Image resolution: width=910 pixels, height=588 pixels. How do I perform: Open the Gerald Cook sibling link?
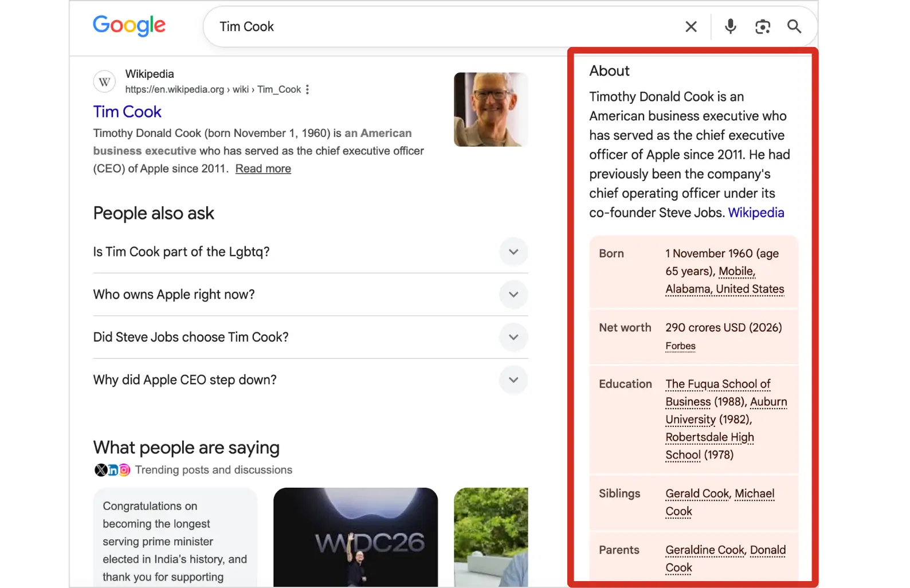[x=697, y=494]
